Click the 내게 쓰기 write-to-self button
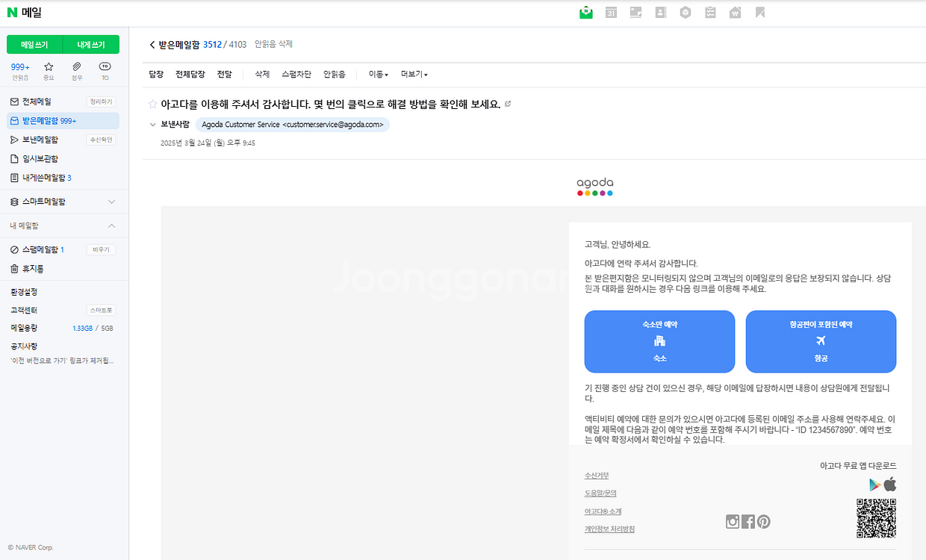This screenshot has width=926, height=560. [x=91, y=45]
